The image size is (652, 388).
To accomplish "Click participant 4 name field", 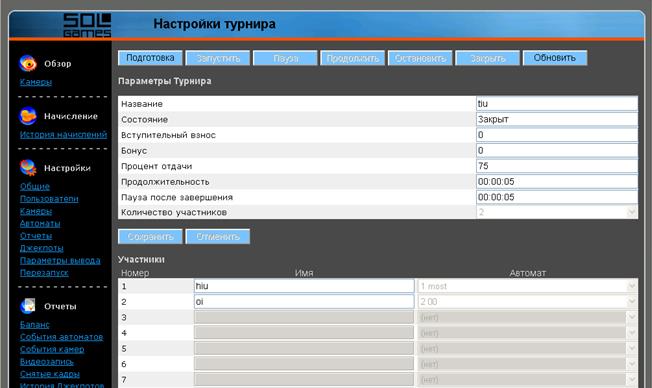I will (304, 333).
